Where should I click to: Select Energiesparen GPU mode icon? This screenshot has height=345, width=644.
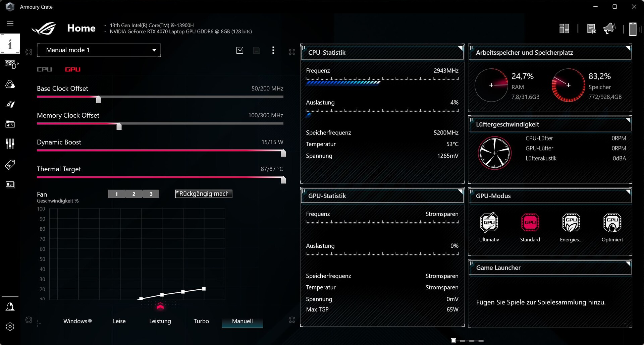[571, 222]
